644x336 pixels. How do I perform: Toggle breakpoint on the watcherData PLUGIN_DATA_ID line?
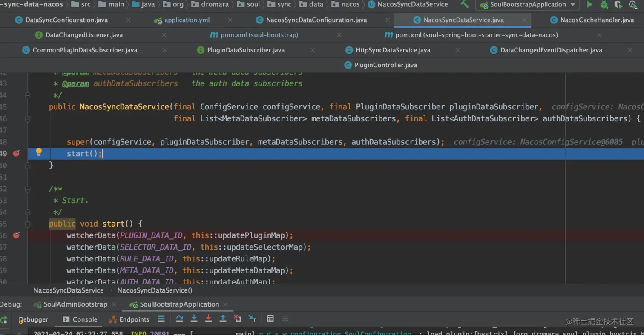[x=16, y=235]
